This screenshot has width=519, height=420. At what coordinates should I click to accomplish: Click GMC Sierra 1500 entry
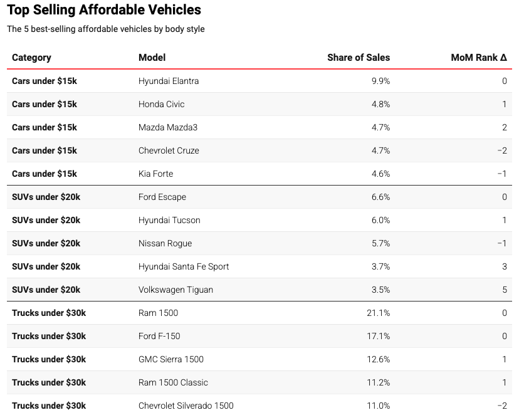(x=171, y=359)
